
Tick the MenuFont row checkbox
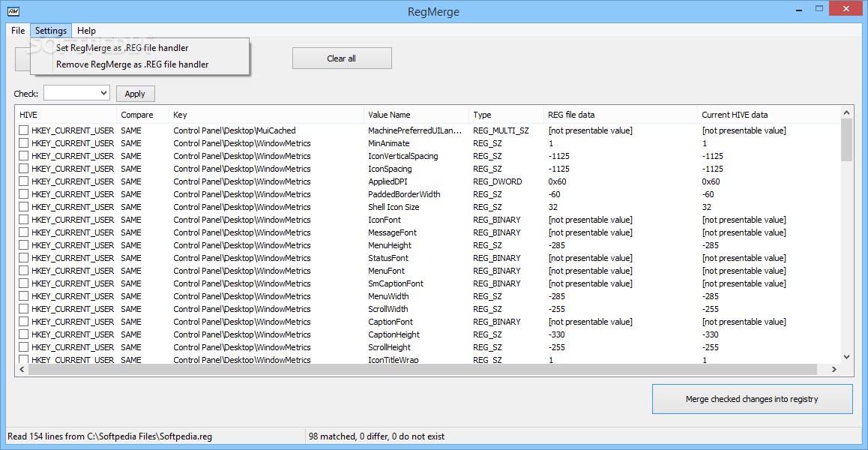pos(24,271)
